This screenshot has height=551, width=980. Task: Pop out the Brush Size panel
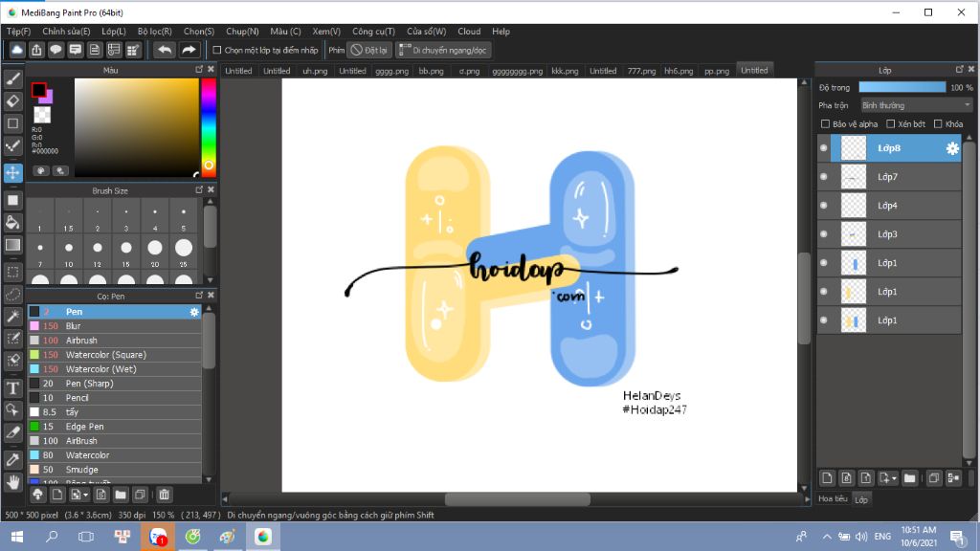[199, 190]
